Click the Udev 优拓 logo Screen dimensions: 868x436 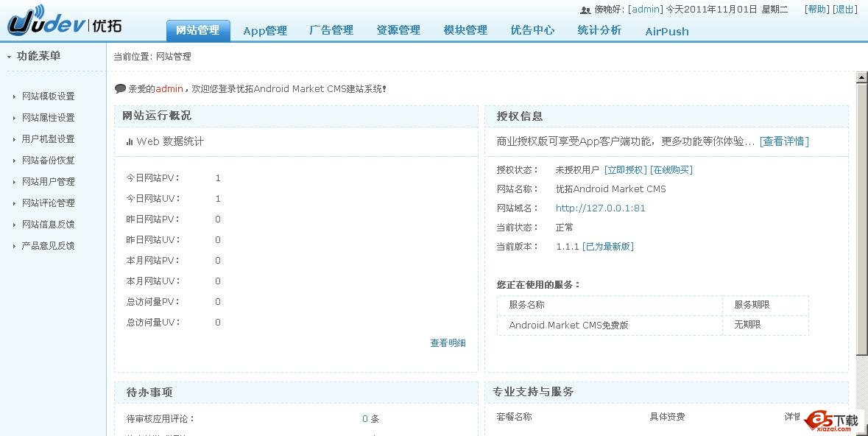[x=65, y=24]
